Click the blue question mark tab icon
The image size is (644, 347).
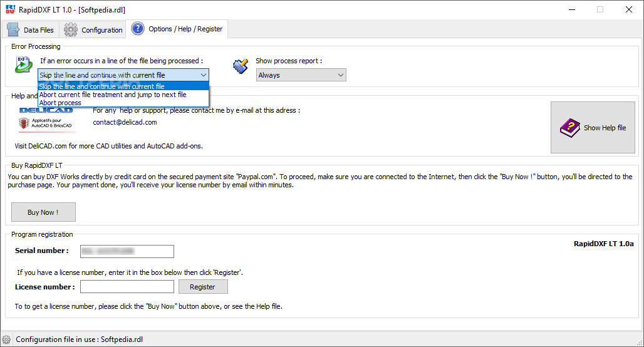coord(138,29)
